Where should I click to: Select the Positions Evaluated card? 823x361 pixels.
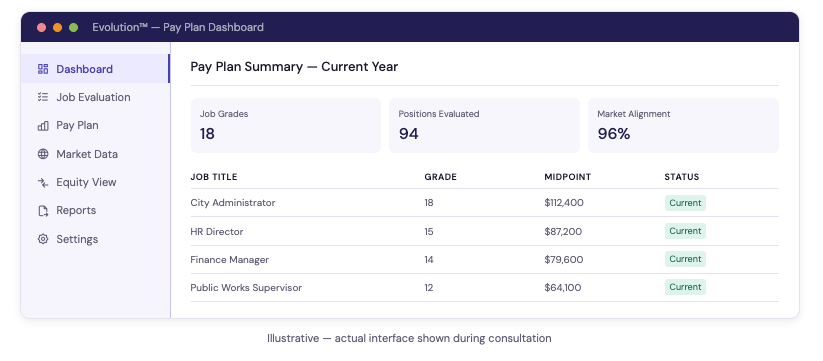(x=484, y=125)
